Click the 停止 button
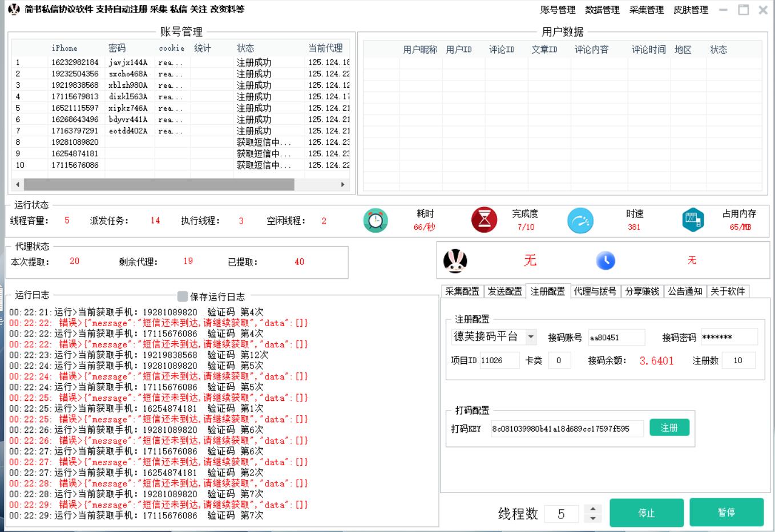This screenshot has width=775, height=532. click(x=647, y=512)
